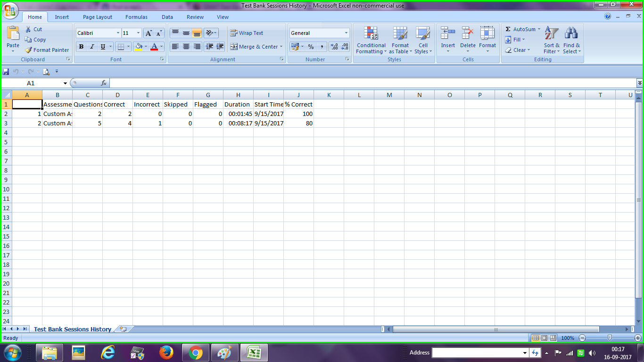The height and width of the screenshot is (362, 644).
Task: Toggle Bold formatting
Action: point(81,47)
